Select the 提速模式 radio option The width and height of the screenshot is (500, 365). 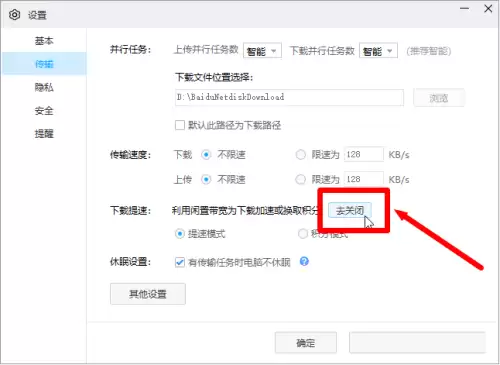[180, 234]
